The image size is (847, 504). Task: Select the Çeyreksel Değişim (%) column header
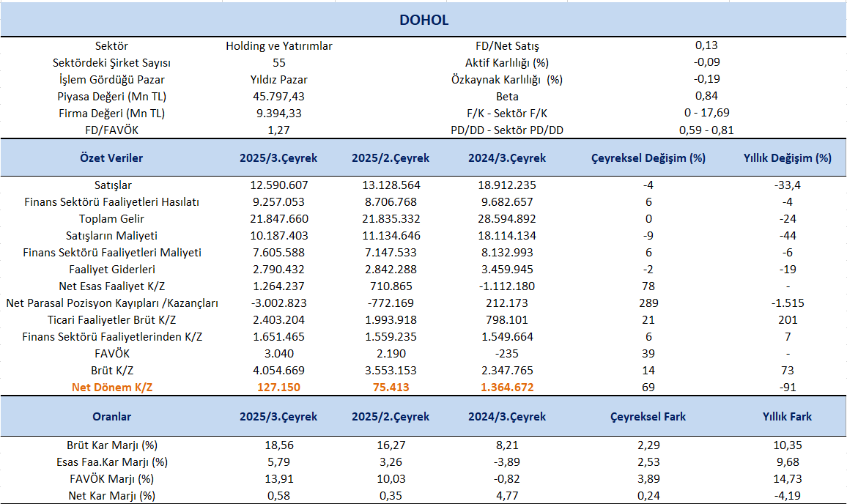[648, 158]
